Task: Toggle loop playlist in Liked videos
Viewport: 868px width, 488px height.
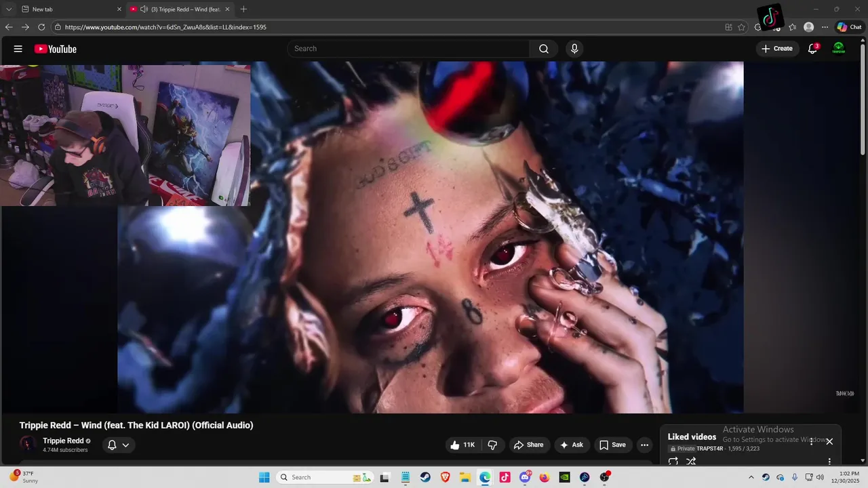Action: pos(673,462)
